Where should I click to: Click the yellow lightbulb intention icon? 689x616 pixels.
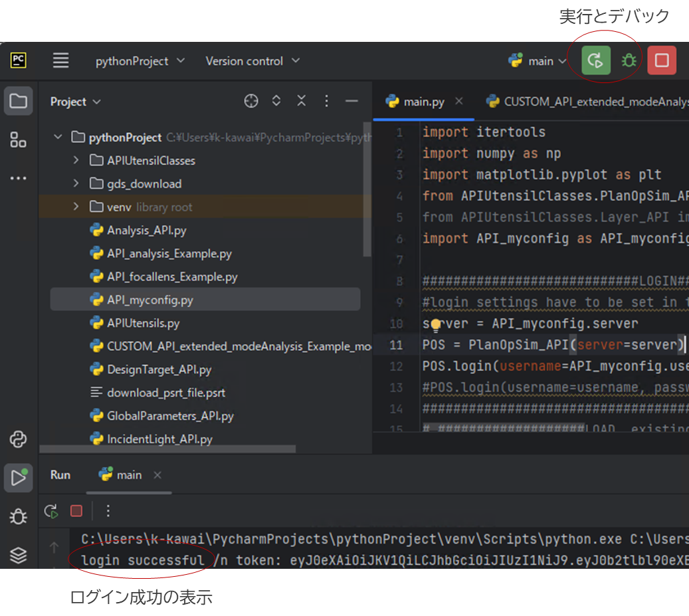click(435, 325)
